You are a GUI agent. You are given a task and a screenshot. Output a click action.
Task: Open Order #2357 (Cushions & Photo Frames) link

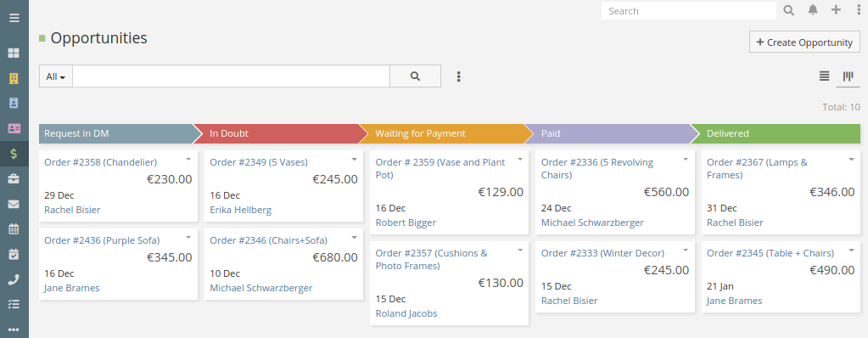pos(431,259)
